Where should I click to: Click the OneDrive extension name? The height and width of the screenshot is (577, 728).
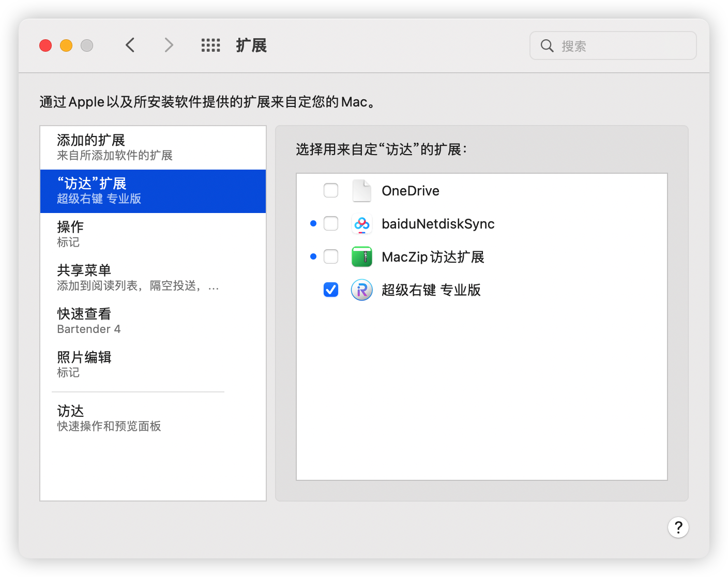pos(411,191)
